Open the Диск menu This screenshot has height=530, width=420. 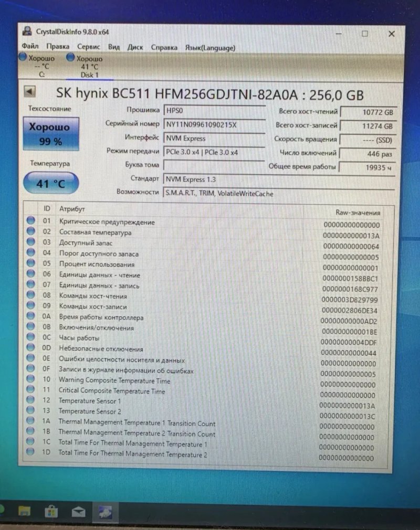coord(135,47)
